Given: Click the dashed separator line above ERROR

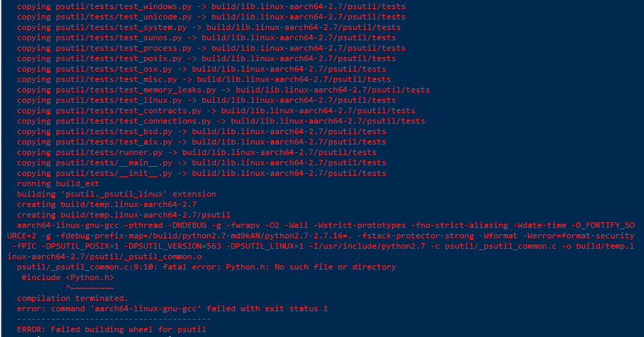Looking at the screenshot, I should (114, 319).
